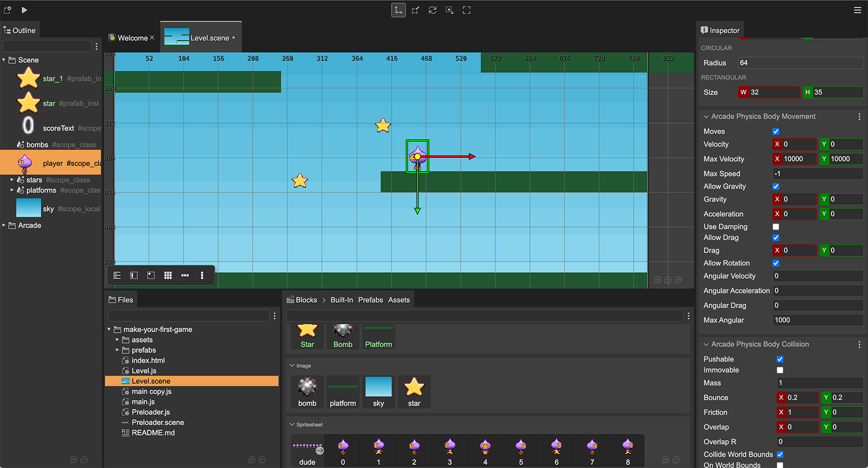Zoom in the Outline panel

[74, 460]
